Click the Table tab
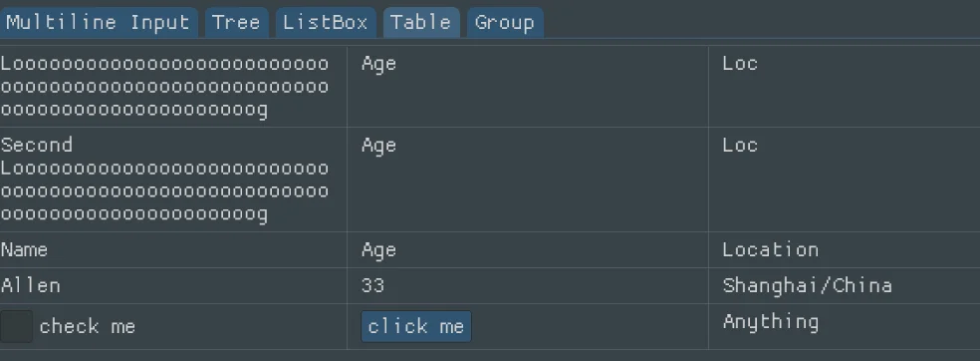 [x=421, y=23]
